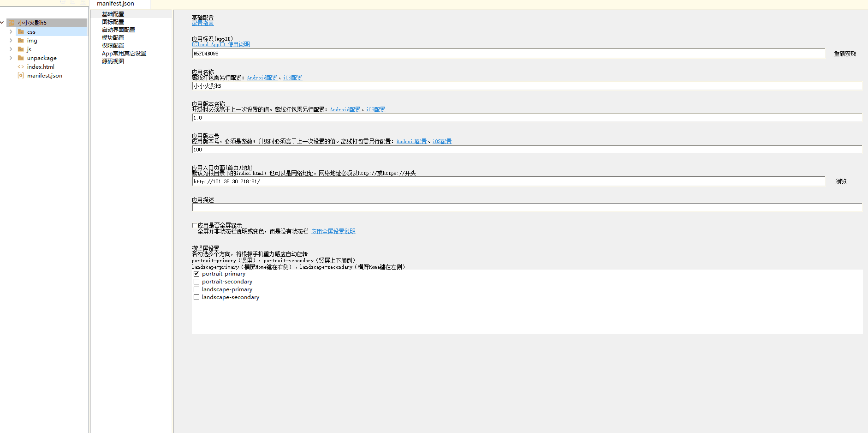
Task: Enable the fullscreen display checkbox
Action: click(x=195, y=226)
